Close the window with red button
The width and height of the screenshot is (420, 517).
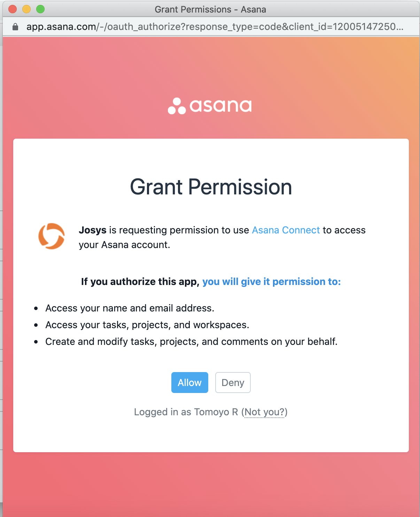coord(13,9)
